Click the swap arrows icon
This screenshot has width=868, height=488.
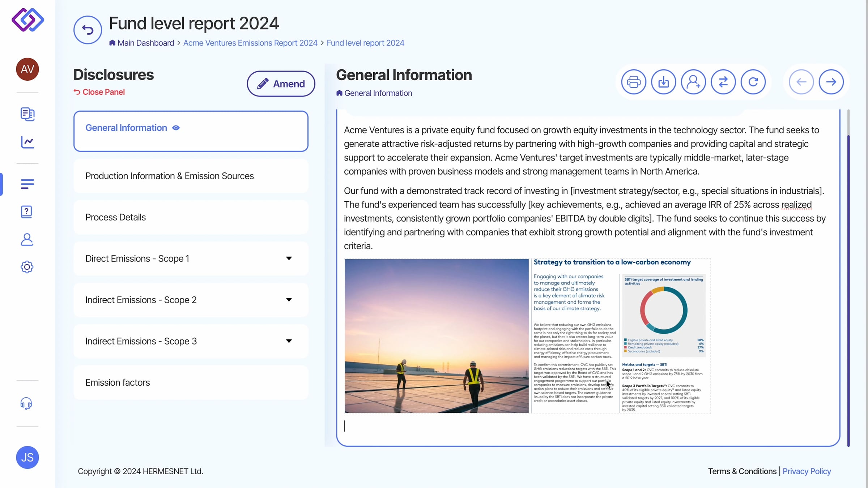(723, 82)
